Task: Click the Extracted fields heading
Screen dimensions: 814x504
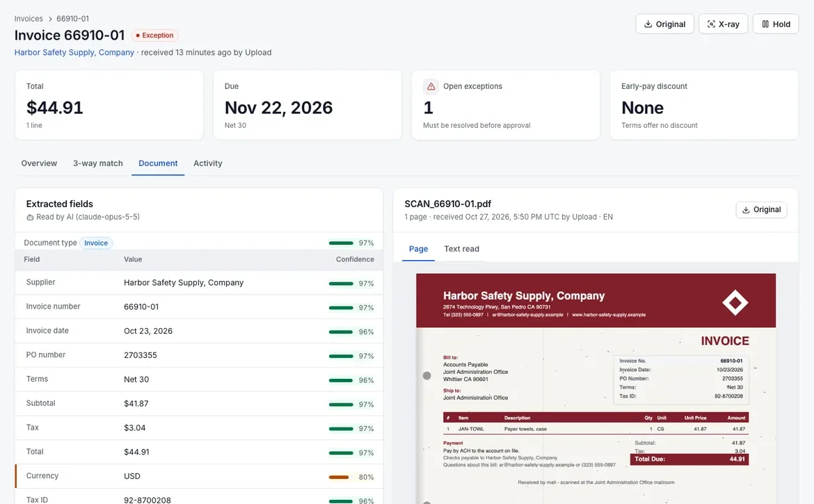Action: tap(60, 204)
